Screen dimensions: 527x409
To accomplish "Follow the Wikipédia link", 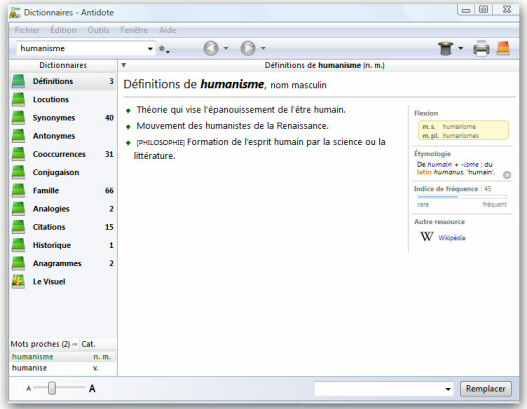I will (452, 238).
